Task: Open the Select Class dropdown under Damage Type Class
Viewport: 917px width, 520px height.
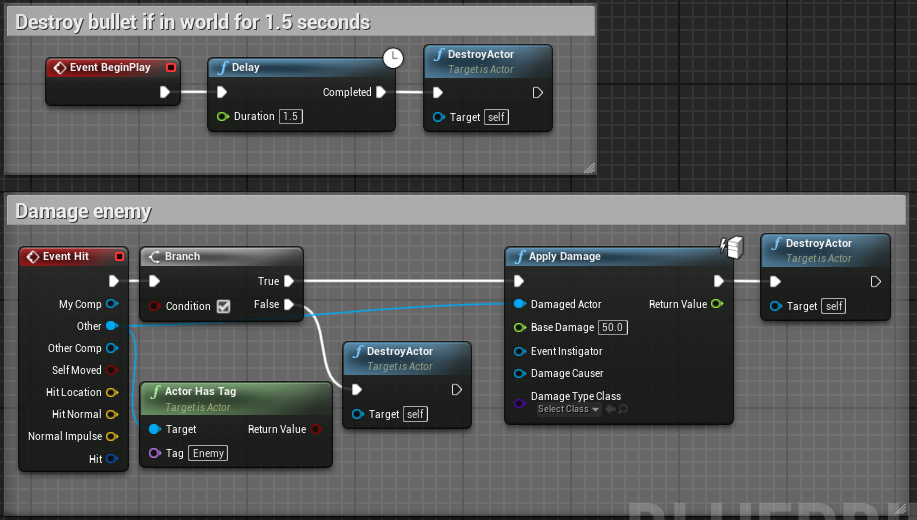Action: click(x=567, y=409)
